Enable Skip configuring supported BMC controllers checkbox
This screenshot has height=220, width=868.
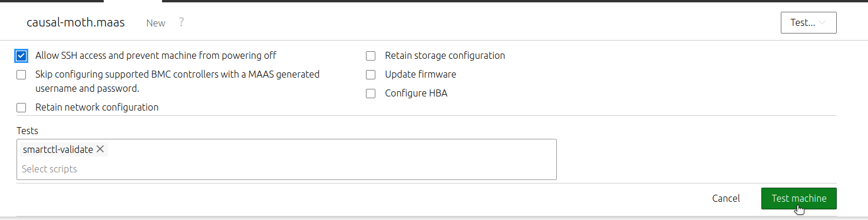pos(22,75)
